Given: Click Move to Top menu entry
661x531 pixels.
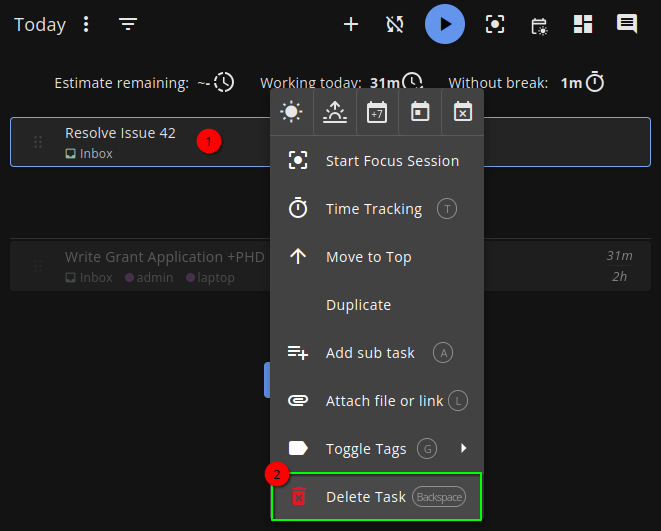Looking at the screenshot, I should tap(368, 257).
